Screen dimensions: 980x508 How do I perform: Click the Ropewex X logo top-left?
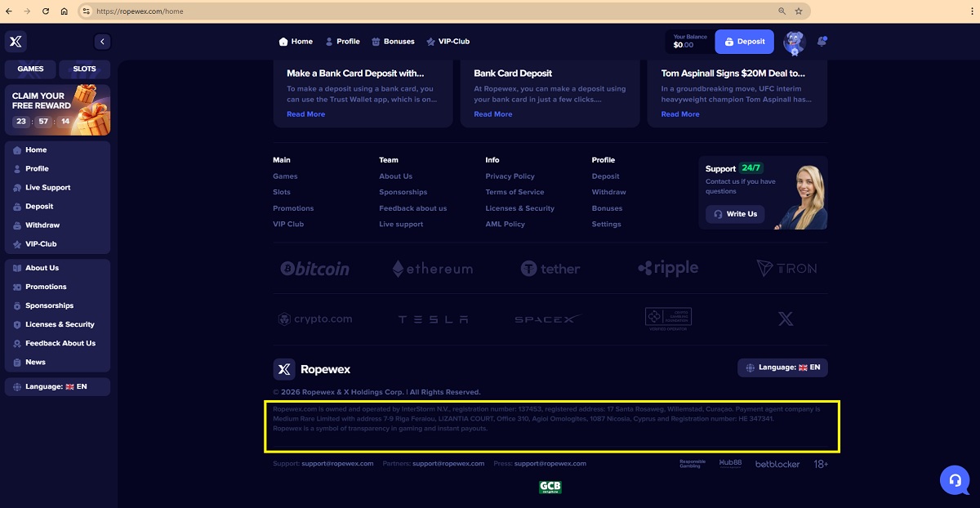coord(16,42)
